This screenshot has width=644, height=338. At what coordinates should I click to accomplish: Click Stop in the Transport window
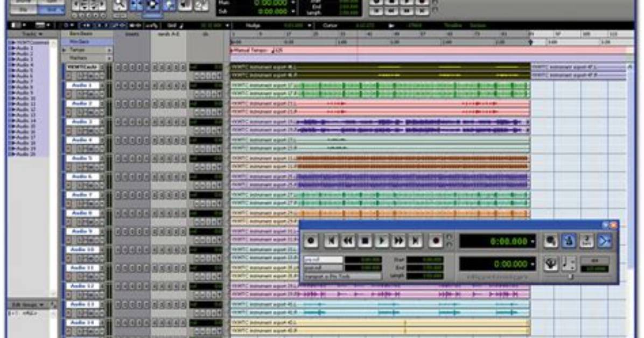[365, 241]
